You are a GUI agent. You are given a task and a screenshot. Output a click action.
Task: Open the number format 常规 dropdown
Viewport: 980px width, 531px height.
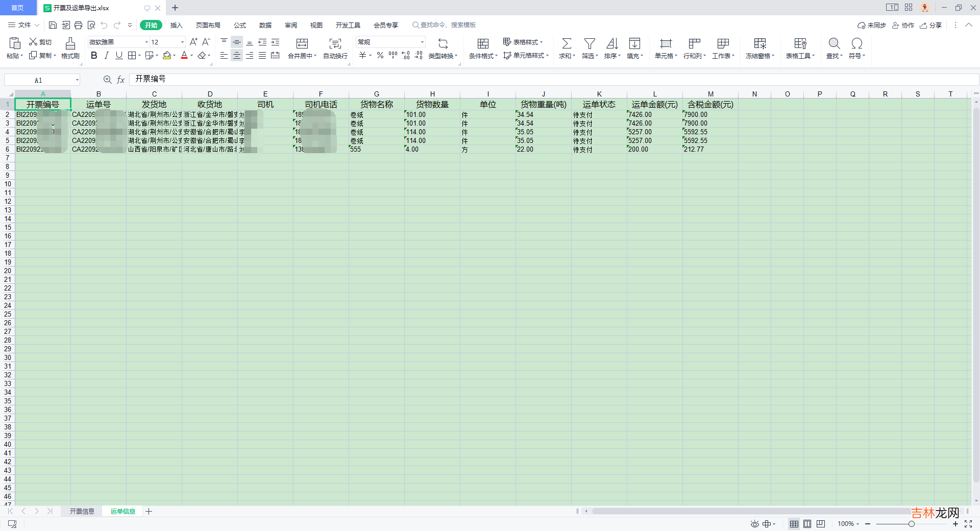pos(422,42)
